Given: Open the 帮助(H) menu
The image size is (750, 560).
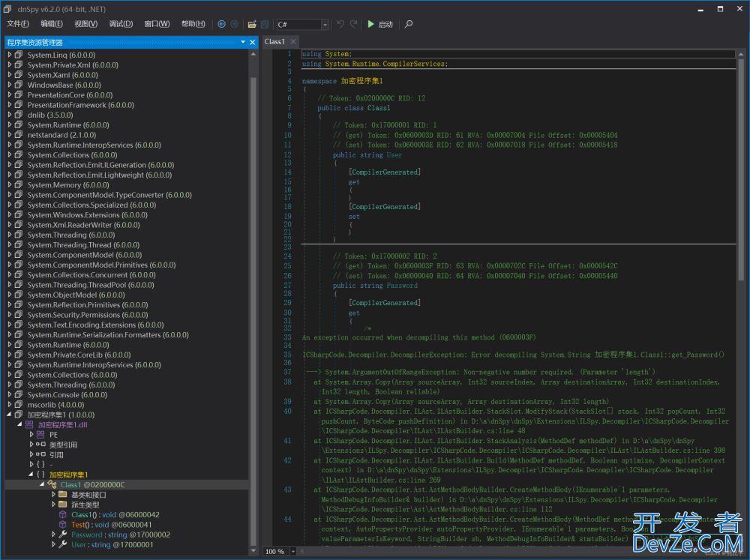Looking at the screenshot, I should [x=193, y=24].
